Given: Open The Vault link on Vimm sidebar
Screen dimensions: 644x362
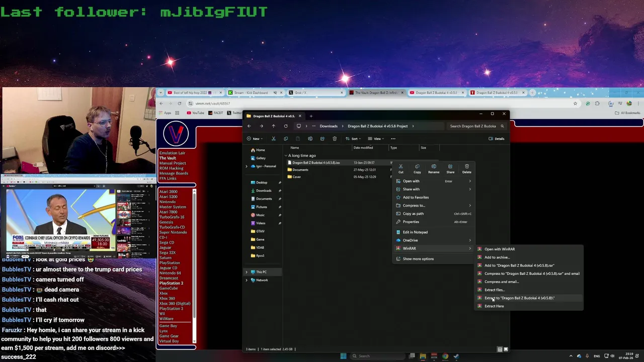Looking at the screenshot, I should 168,158.
